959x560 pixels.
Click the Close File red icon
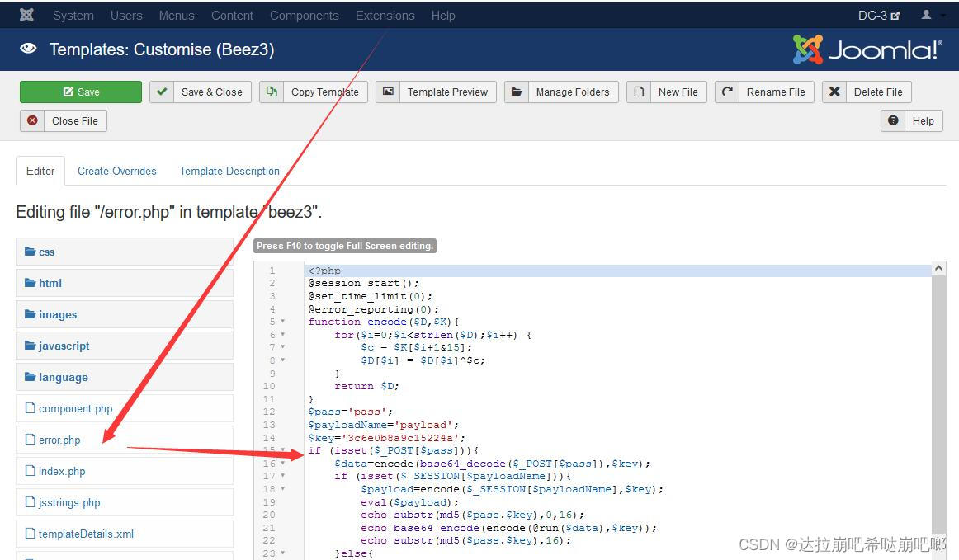[x=32, y=120]
